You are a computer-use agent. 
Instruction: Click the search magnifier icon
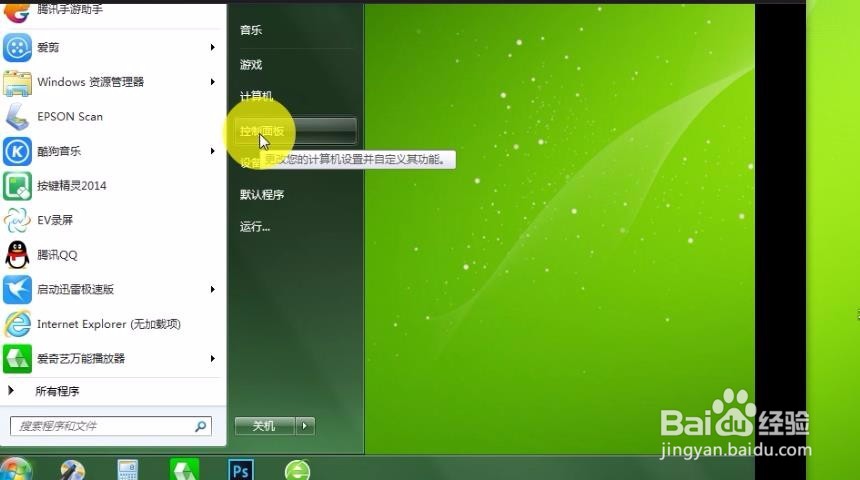tap(201, 426)
